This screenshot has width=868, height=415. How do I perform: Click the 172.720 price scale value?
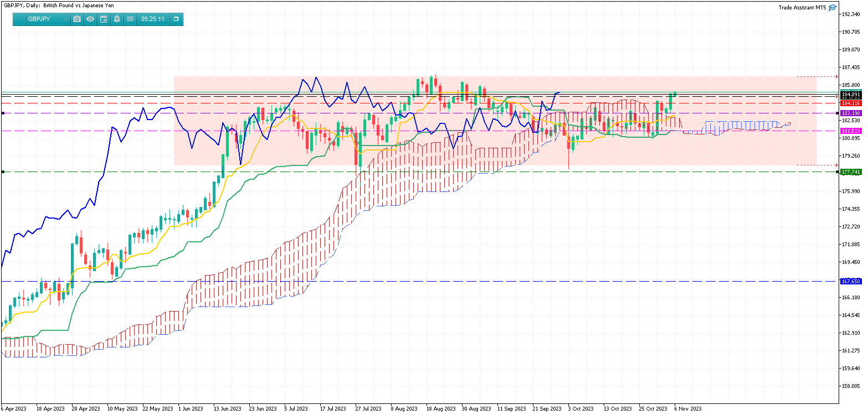(x=850, y=227)
